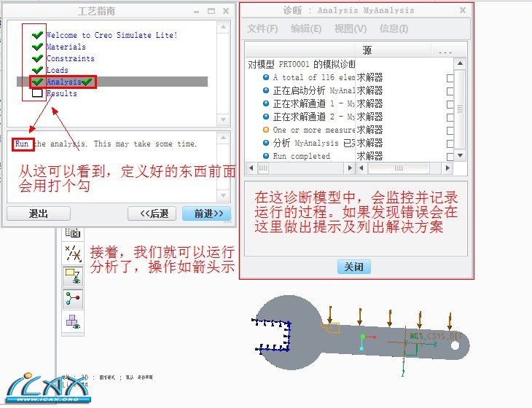Click the saved views camera toolbar icon

(x=73, y=232)
